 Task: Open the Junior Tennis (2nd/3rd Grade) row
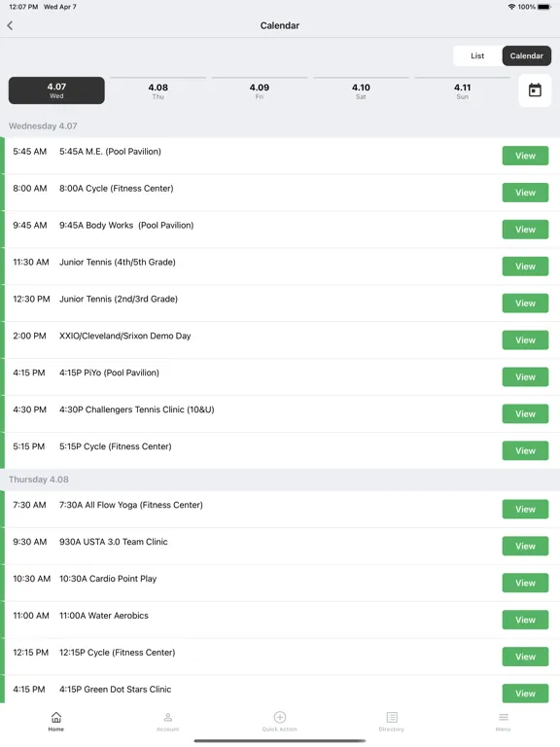[x=280, y=303]
